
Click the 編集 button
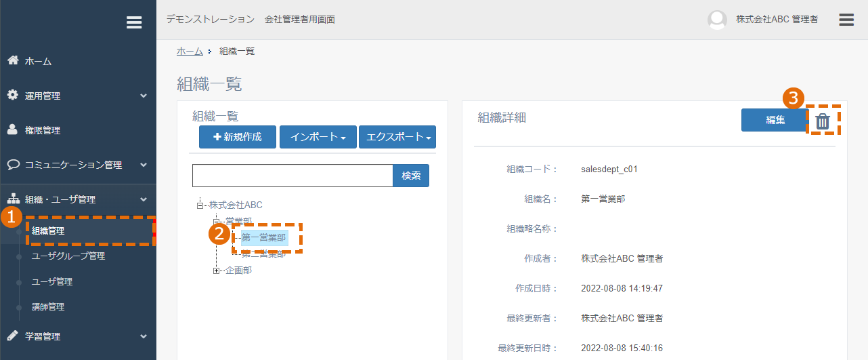775,120
